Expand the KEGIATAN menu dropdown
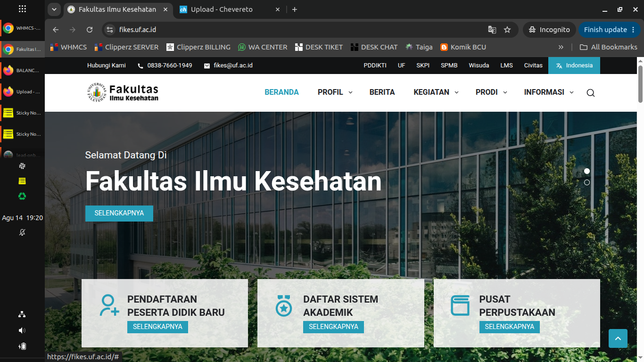Screen dimensions: 644x362 (456, 92)
